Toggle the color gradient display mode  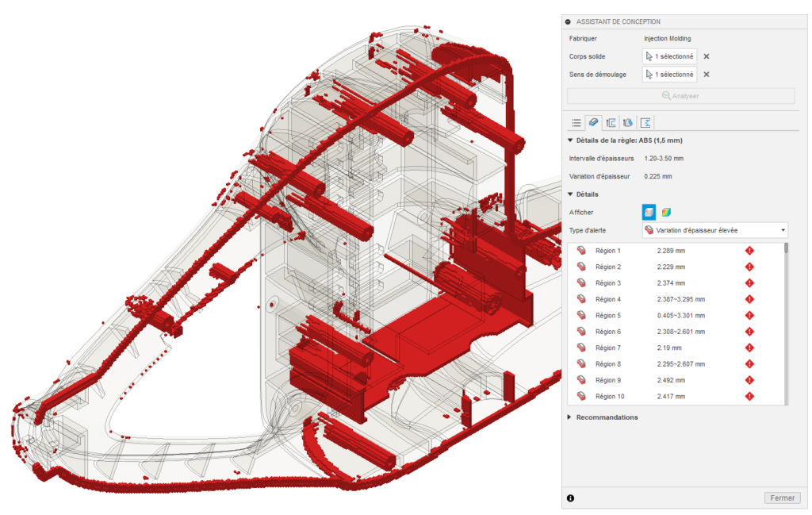click(x=666, y=212)
